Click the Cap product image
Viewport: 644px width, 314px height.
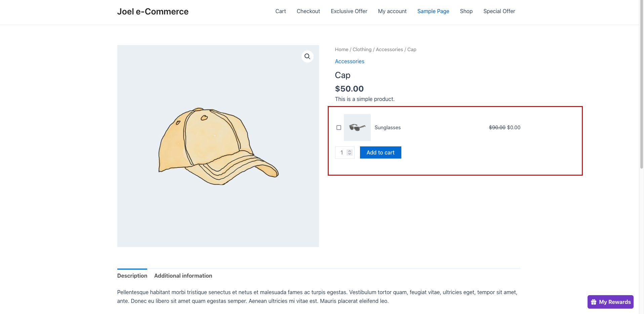(218, 146)
